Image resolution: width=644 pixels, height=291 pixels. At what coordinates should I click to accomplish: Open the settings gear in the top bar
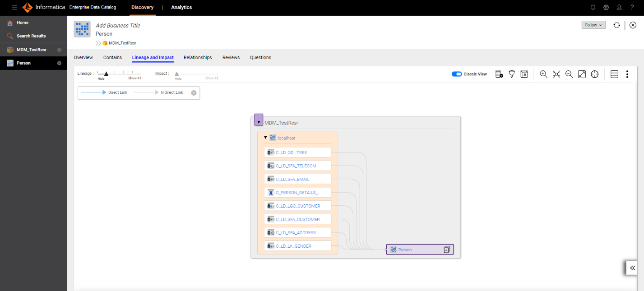click(x=606, y=7)
